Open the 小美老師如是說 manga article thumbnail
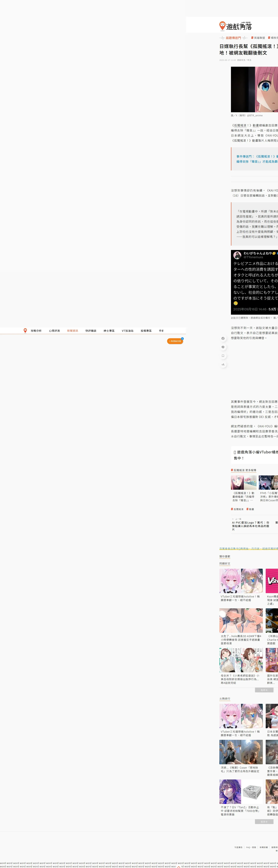 click(x=241, y=660)
